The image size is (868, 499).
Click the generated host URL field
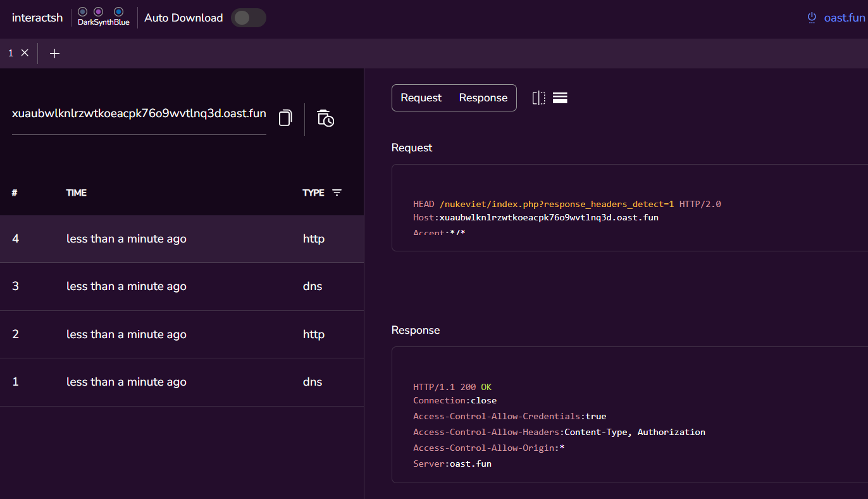point(139,114)
